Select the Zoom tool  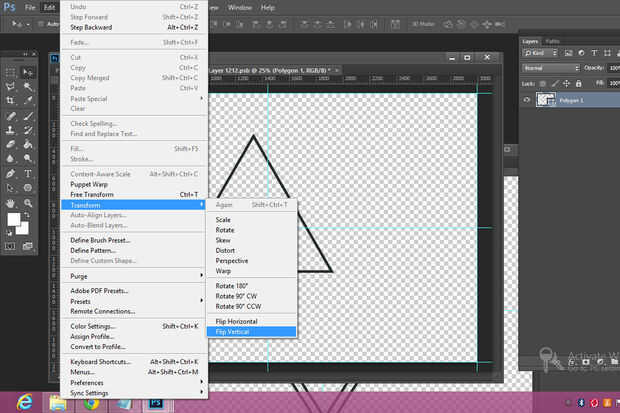(x=28, y=203)
